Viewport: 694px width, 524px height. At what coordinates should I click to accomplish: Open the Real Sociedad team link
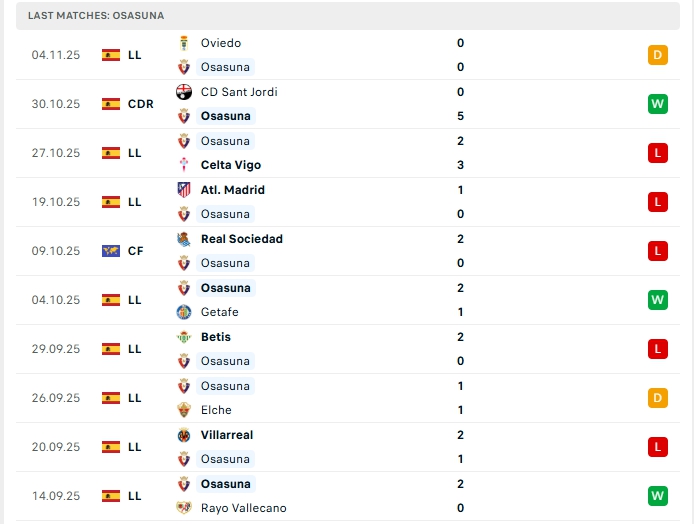click(x=241, y=239)
